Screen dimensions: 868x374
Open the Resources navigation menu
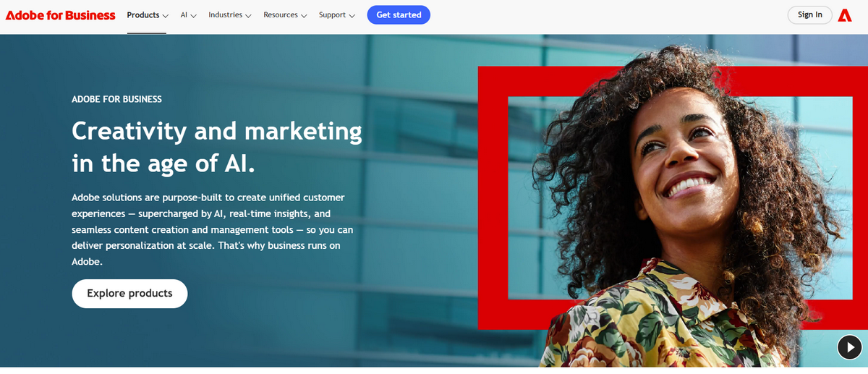click(285, 15)
